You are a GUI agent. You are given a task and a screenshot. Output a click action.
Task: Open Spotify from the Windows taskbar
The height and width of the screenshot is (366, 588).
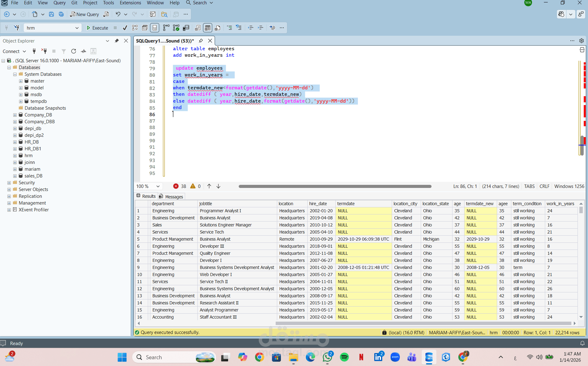pyautogui.click(x=344, y=357)
